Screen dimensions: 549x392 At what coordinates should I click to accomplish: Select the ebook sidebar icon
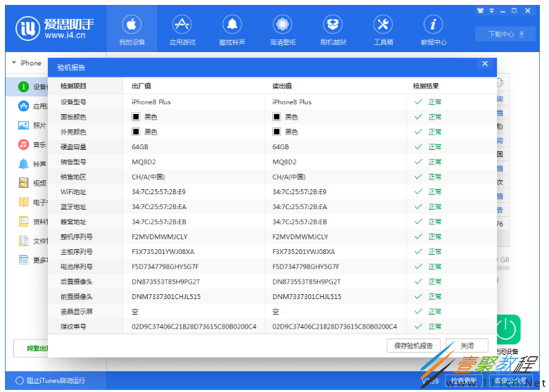23,202
